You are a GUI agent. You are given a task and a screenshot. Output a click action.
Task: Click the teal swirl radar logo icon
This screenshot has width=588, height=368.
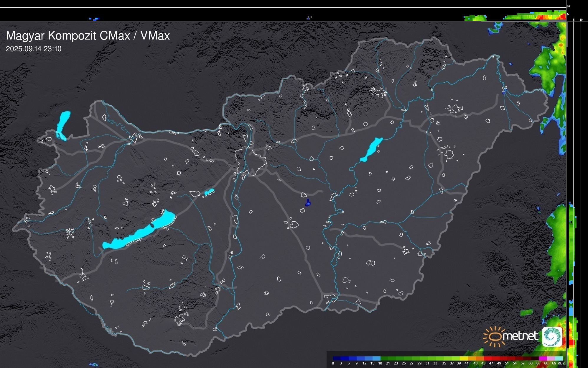click(552, 336)
